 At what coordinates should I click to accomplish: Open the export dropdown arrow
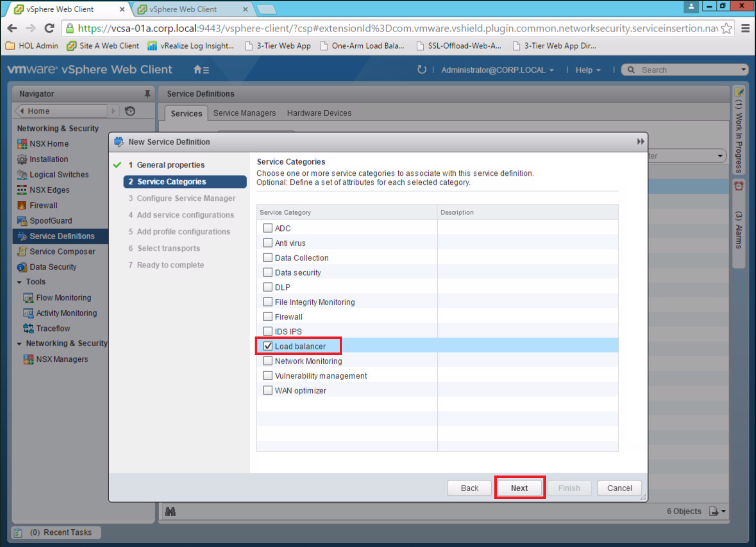[723, 511]
